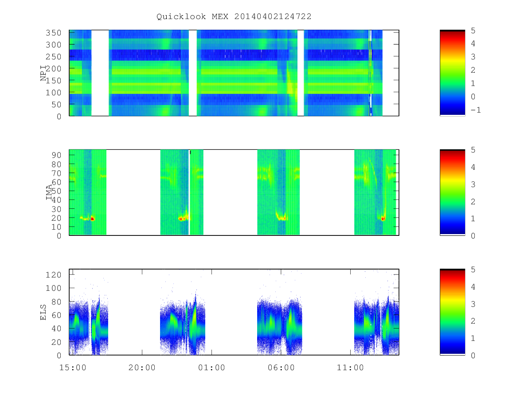The image size is (532, 399).
Task: Click inside the NPI spectrogram plot
Action: point(234,73)
